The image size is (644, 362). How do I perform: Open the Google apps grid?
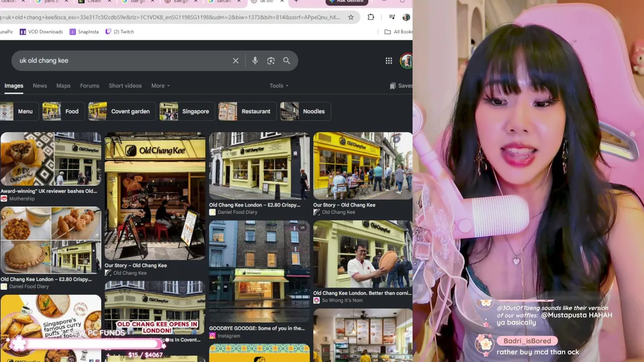389,61
